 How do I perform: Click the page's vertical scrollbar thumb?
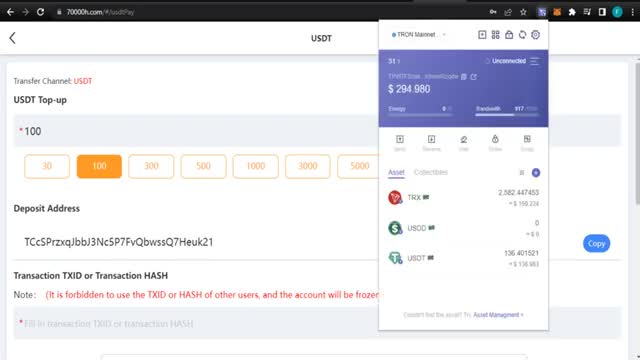[x=637, y=133]
